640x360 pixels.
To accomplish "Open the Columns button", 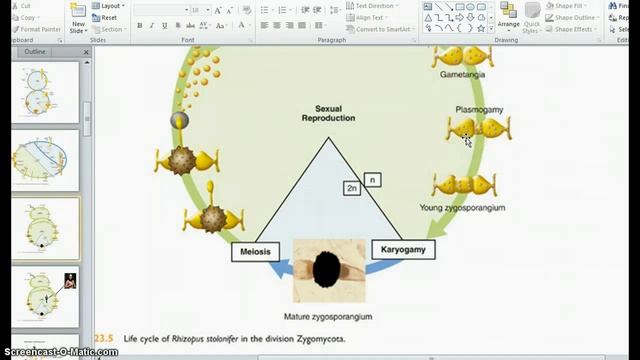I will point(320,26).
